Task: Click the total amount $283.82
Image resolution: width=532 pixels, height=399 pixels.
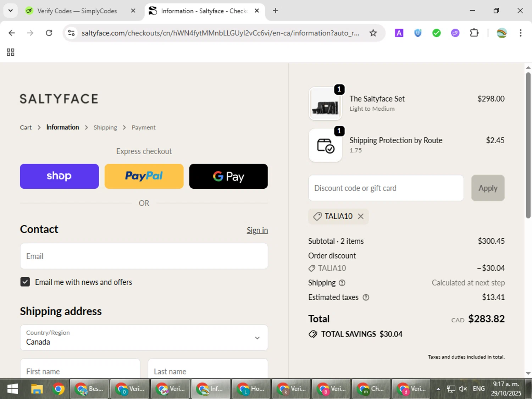Action: coord(486,318)
